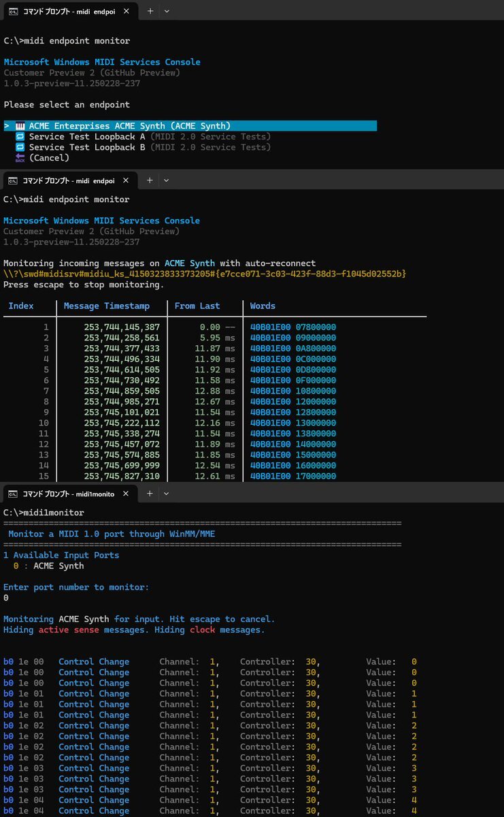Click the 'Hiding active sense messages' line
The width and height of the screenshot is (504, 817).
(134, 630)
